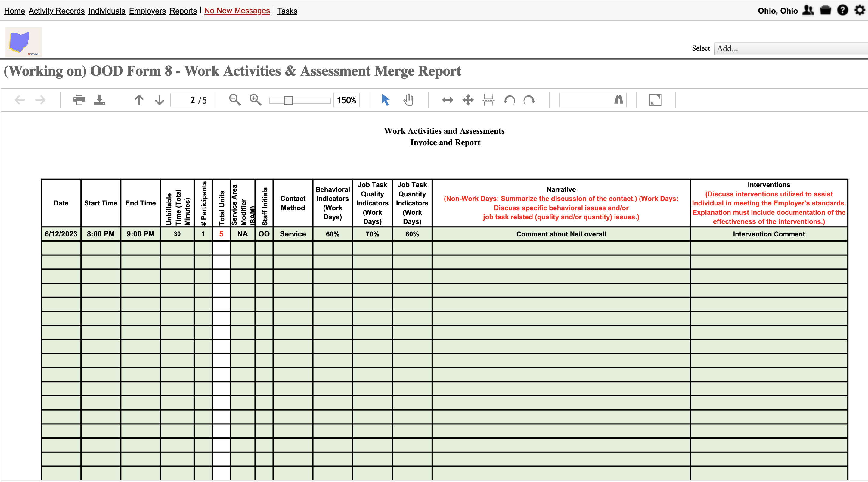Click the 70% quality indicators cell
The height and width of the screenshot is (482, 868).
click(372, 234)
